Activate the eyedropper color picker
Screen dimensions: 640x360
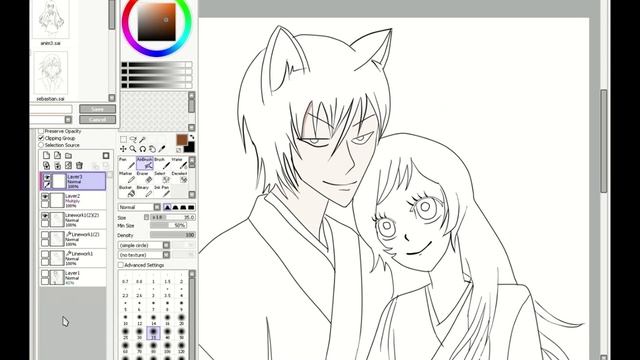click(x=162, y=149)
